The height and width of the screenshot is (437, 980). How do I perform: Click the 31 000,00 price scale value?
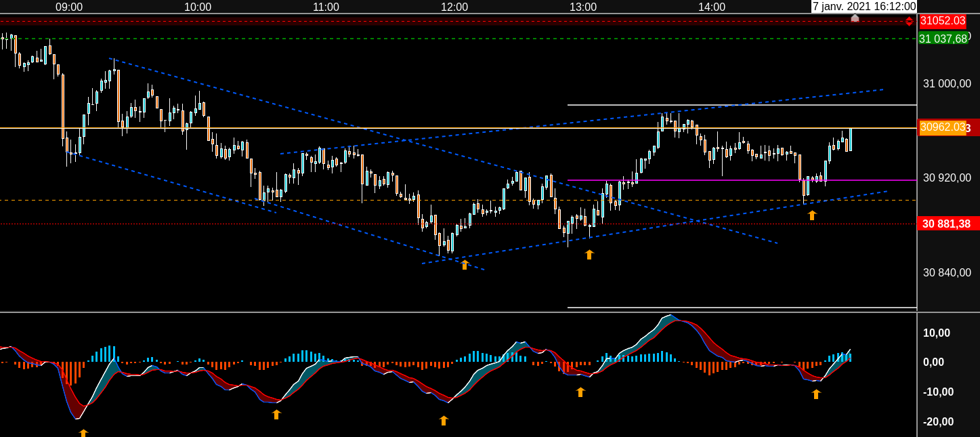[947, 83]
